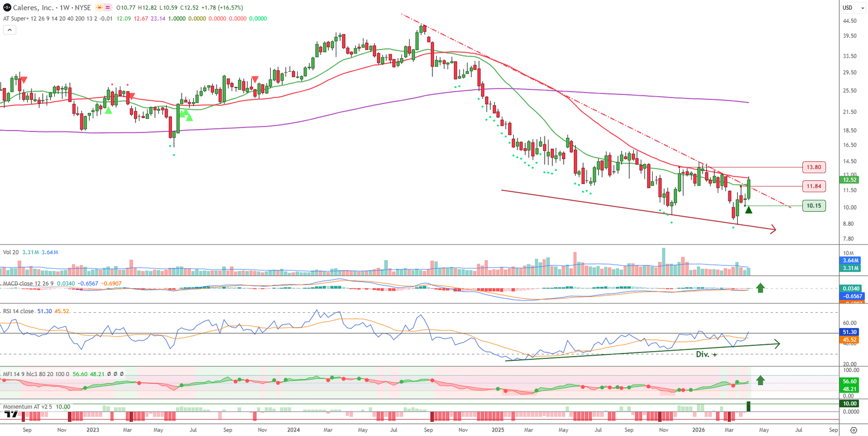Select the RSI 14 close indicator label

click(x=18, y=311)
